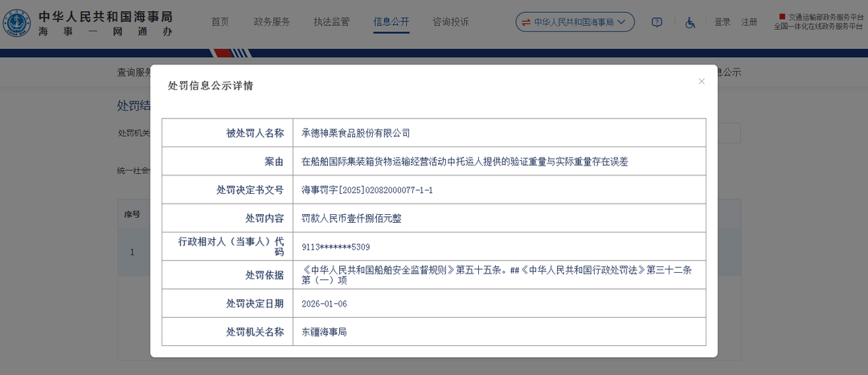Click the 东疆海事局 authority value
Viewport: 868px width, 375px height.
[324, 332]
